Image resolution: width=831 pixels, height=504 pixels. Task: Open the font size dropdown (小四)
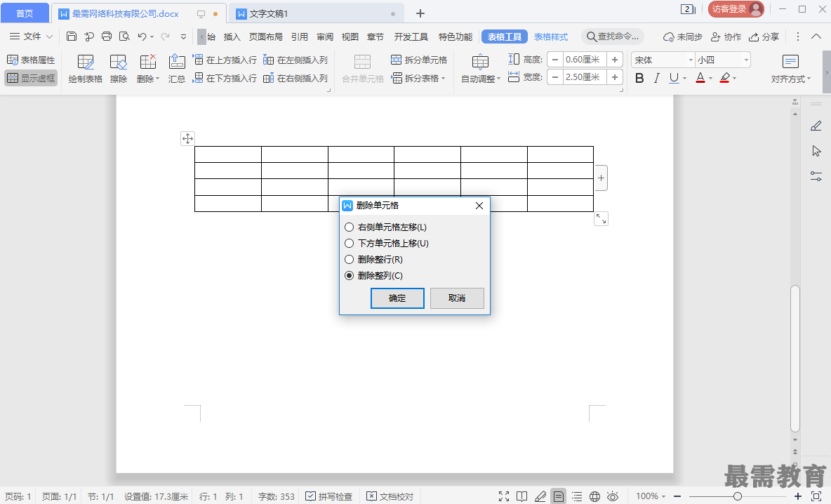(746, 60)
